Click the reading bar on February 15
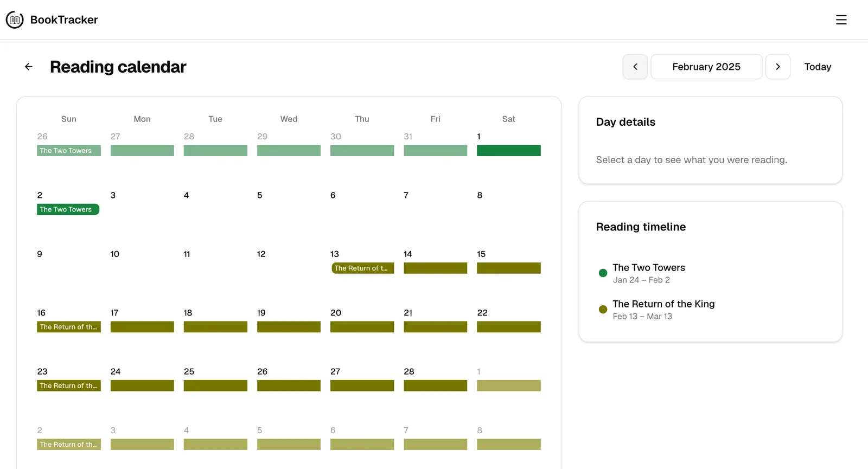The height and width of the screenshot is (469, 868). pos(508,268)
